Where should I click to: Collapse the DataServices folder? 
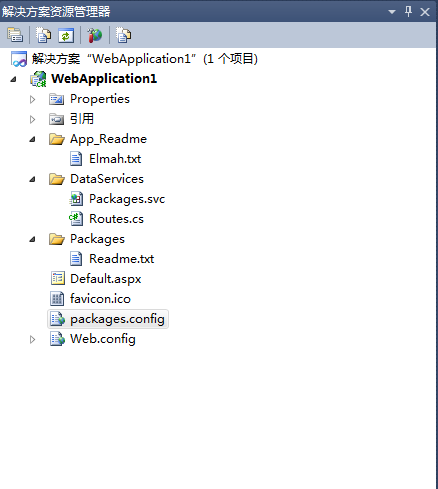[32, 179]
